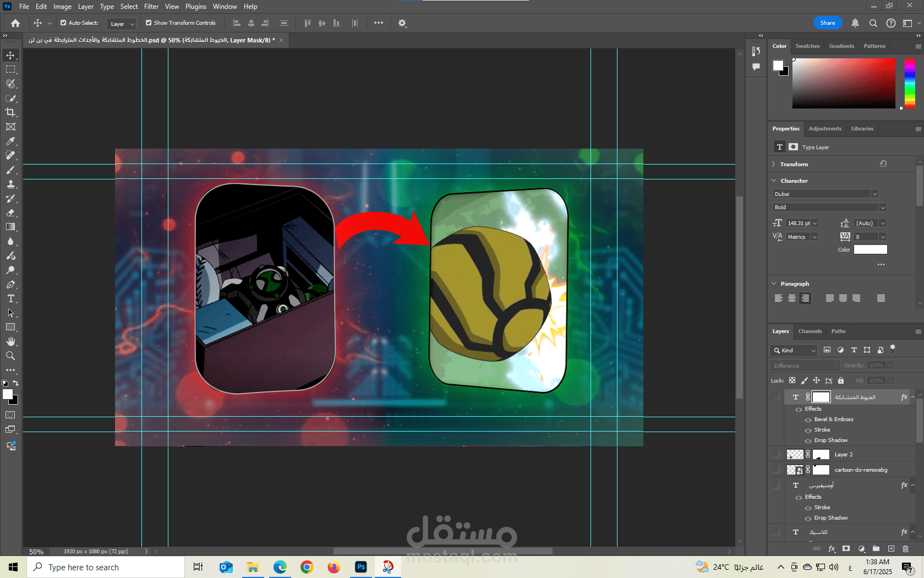
Task: Open the options bar settings gear
Action: [x=402, y=23]
